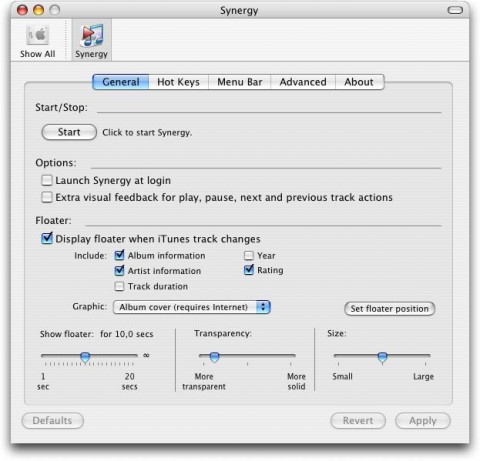Check the Track duration option
The height and width of the screenshot is (461, 480).
(x=119, y=286)
